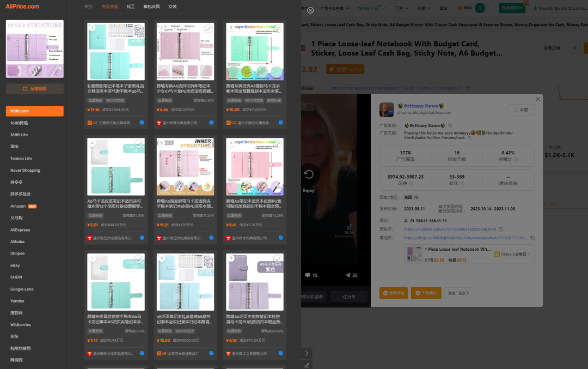Tick the select checkmark on result card 6
This screenshot has height=369, width=588.
[x=278, y=144]
